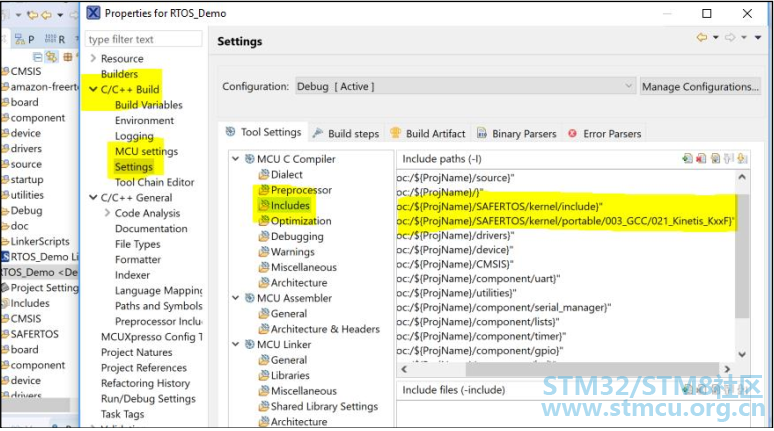Select Builders in properties tree

click(119, 74)
